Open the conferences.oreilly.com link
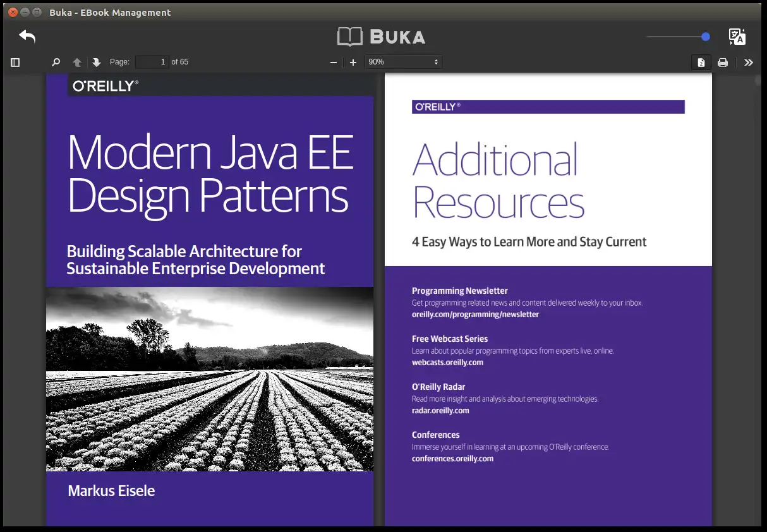The height and width of the screenshot is (532, 767). 452,458
